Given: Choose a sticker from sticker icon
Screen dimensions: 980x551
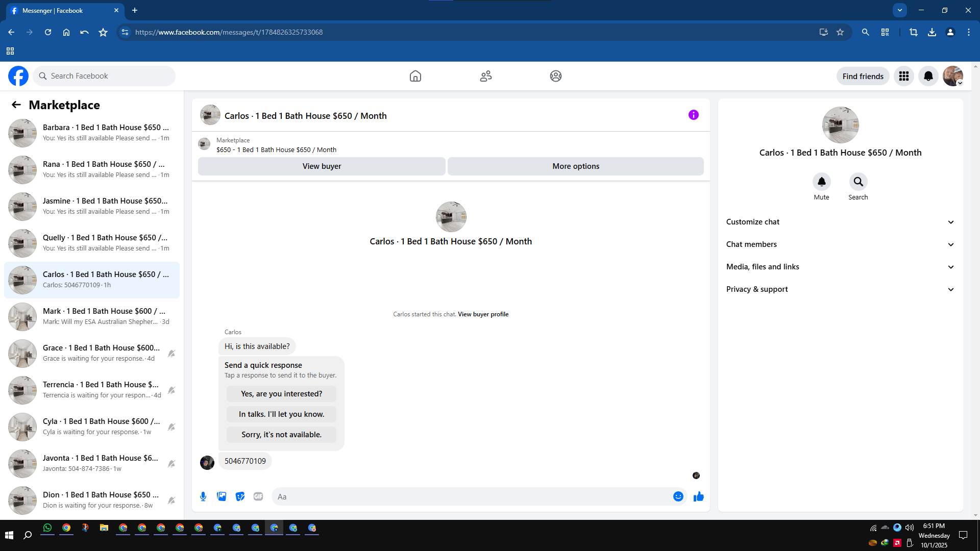Looking at the screenshot, I should click(240, 496).
